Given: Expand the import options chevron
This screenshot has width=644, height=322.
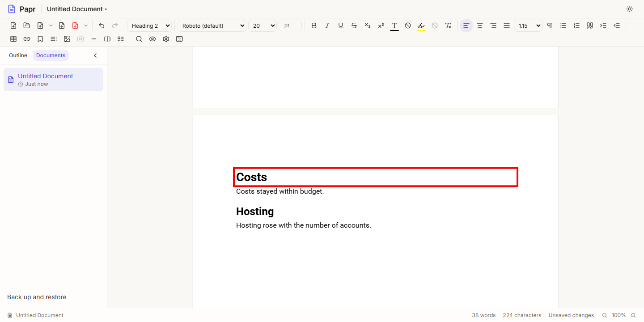Looking at the screenshot, I should click(51, 25).
